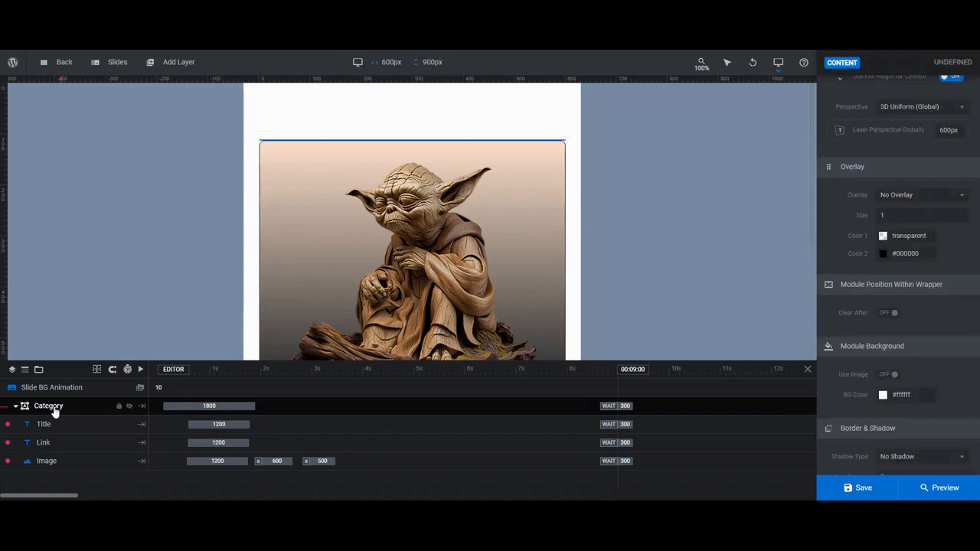Collapse Module Position Within Wrapper section
Screen dimensions: 980x551
pyautogui.click(x=899, y=285)
